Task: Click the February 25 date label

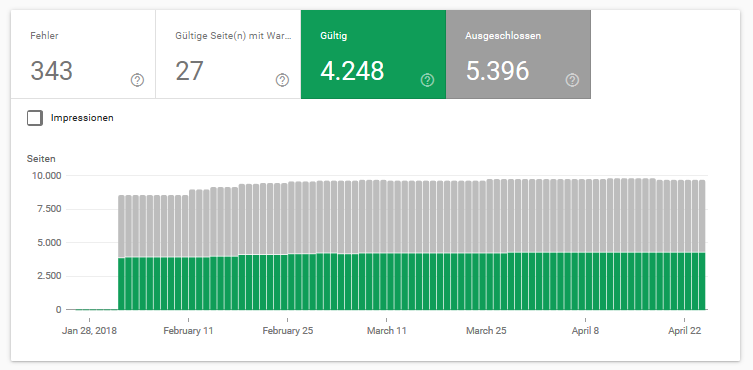Action: (x=288, y=331)
